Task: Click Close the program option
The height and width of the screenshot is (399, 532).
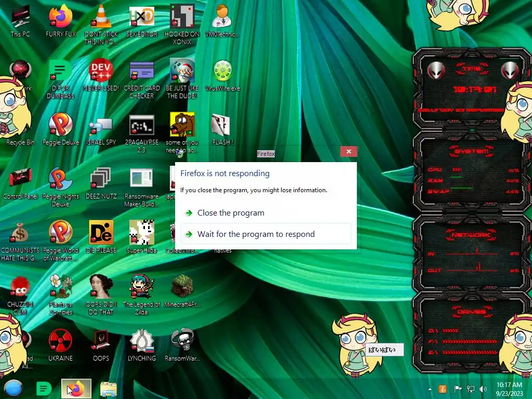Action: [x=265, y=212]
